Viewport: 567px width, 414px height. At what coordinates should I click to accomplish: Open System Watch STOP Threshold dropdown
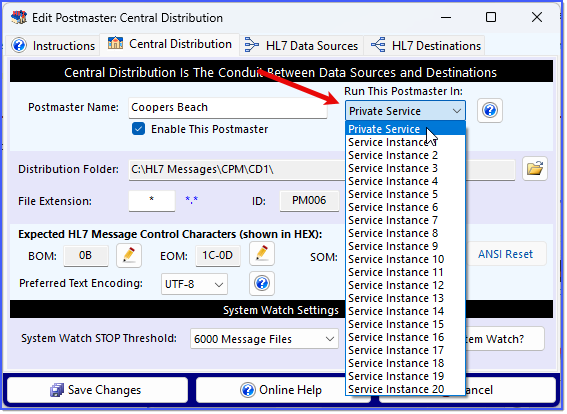pos(264,339)
